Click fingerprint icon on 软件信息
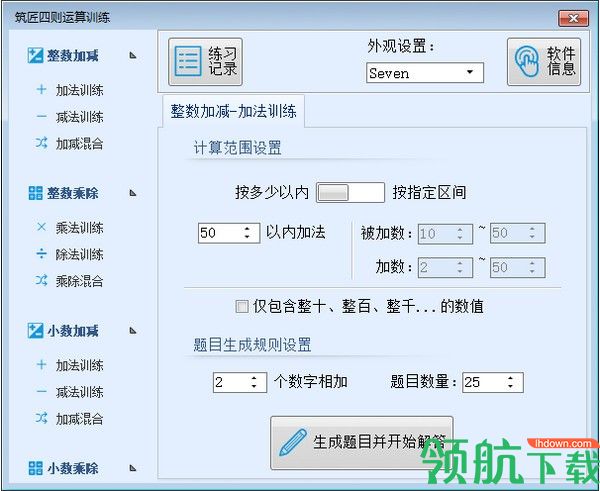Screen dimensions: 600x491 coord(527,61)
